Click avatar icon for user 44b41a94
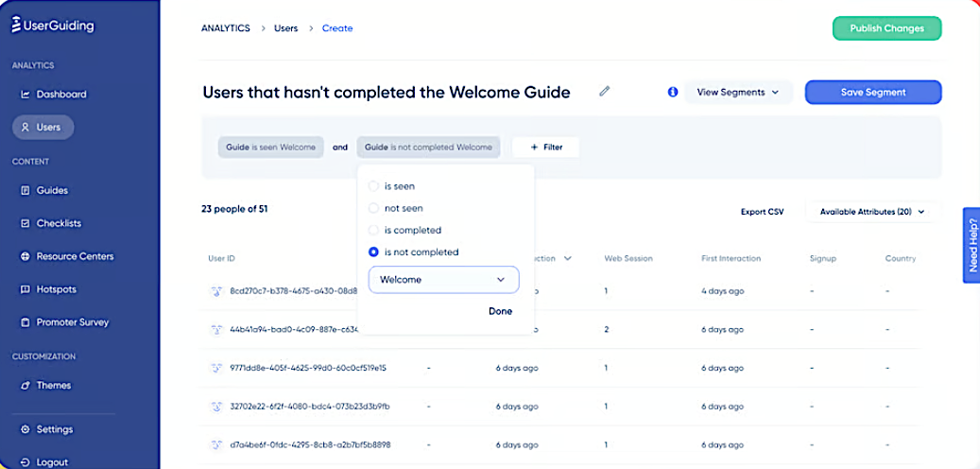The height and width of the screenshot is (469, 980). [x=216, y=329]
